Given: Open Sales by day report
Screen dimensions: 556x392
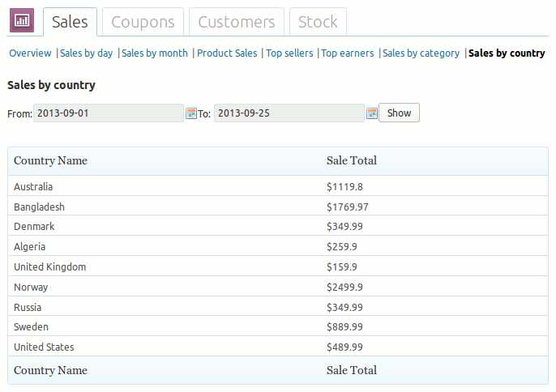Looking at the screenshot, I should coord(87,53).
